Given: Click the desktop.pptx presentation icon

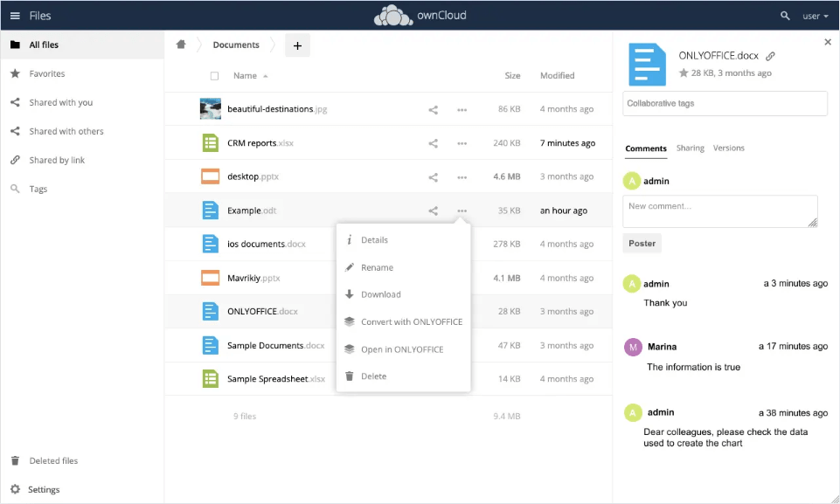Looking at the screenshot, I should click(x=210, y=176).
